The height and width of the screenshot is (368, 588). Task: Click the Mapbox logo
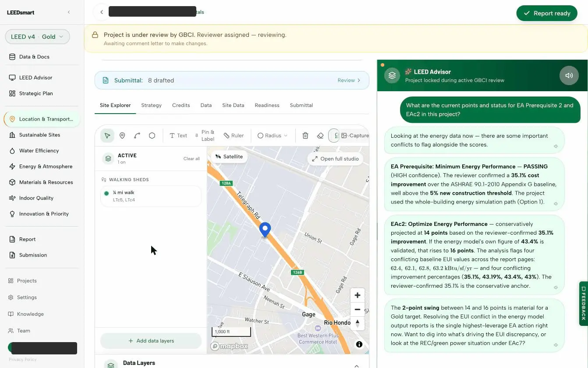(229, 346)
